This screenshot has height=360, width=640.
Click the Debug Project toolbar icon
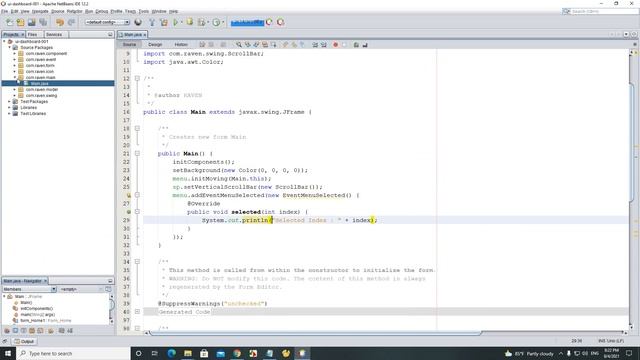click(190, 22)
